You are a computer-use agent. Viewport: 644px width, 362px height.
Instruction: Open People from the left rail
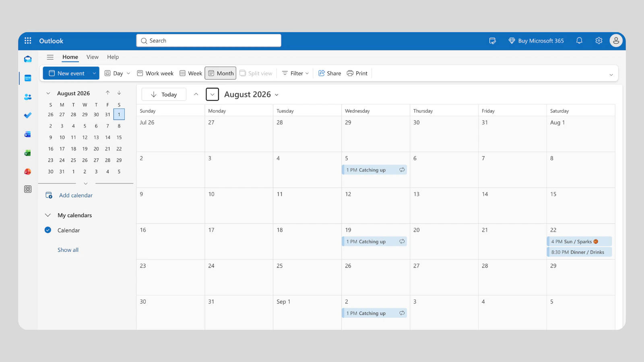click(28, 97)
